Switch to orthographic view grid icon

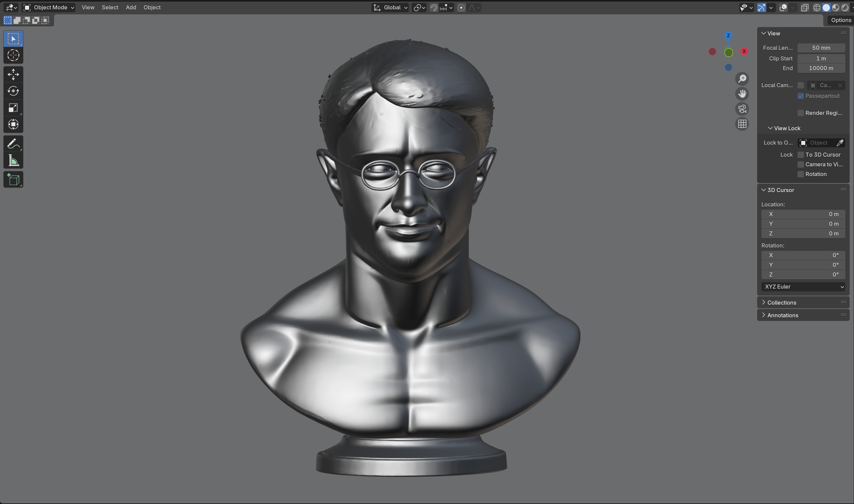point(742,124)
